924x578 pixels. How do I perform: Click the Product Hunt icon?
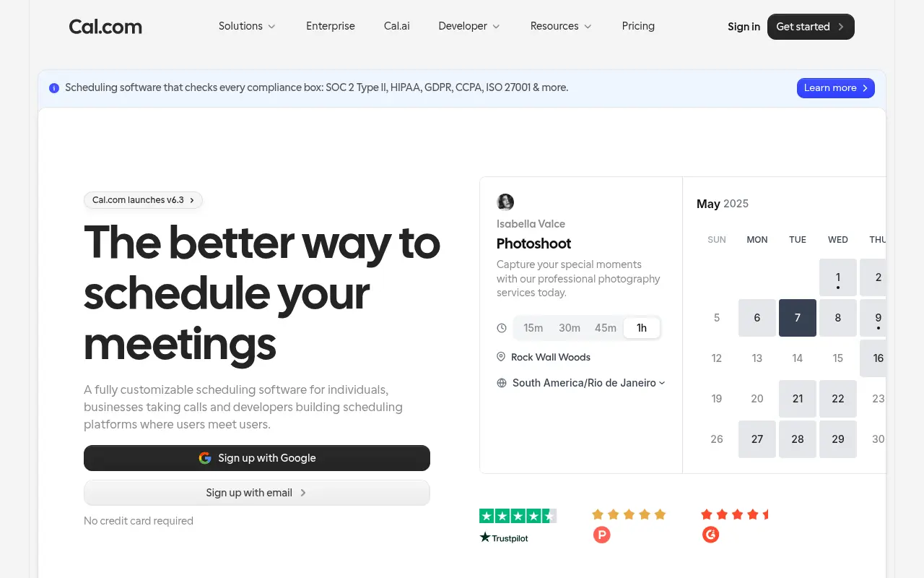601,535
